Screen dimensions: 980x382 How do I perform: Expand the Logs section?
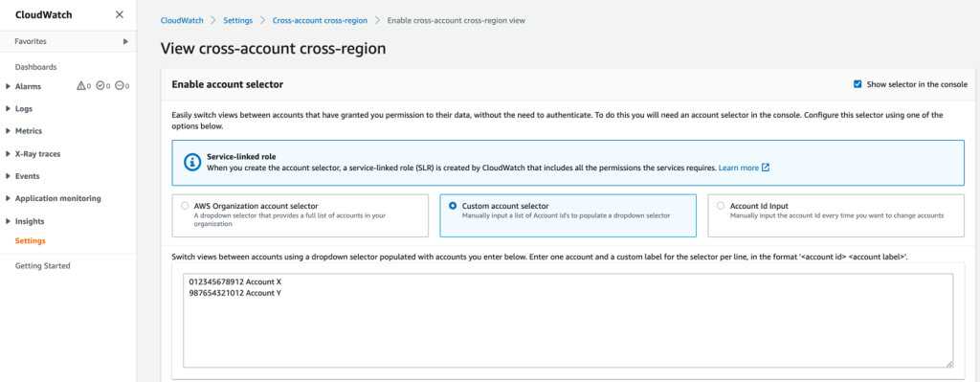coord(8,109)
